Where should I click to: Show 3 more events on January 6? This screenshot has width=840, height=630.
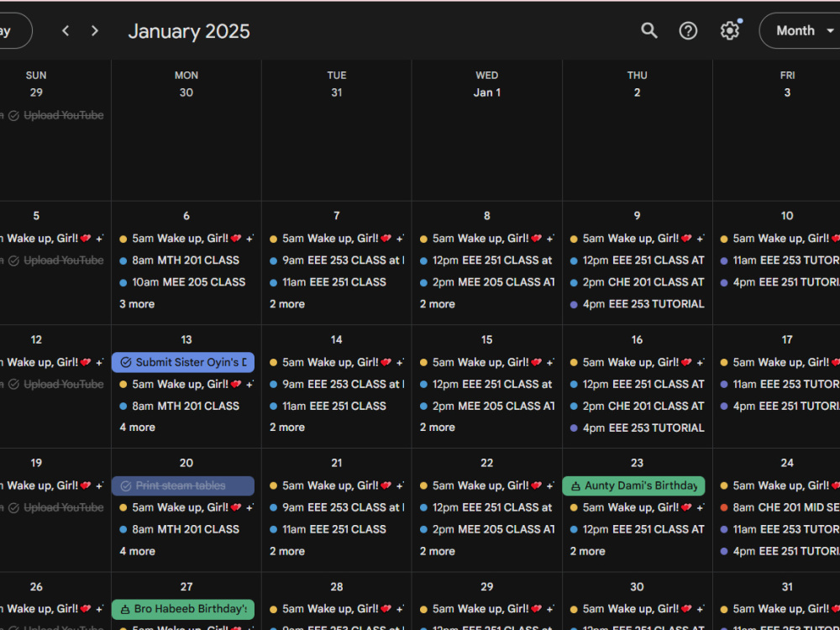[137, 304]
